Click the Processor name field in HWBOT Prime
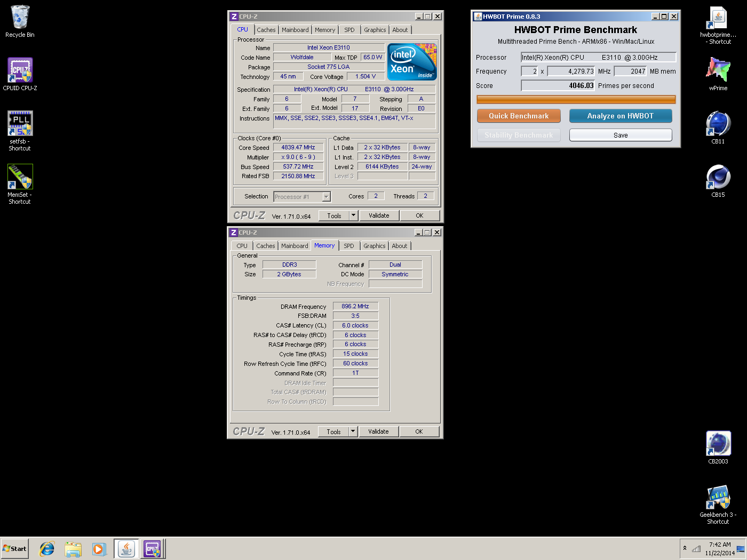This screenshot has width=747, height=560. 598,57
